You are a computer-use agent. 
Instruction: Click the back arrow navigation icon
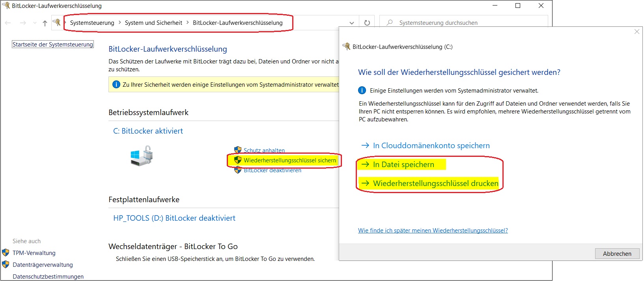tap(8, 23)
